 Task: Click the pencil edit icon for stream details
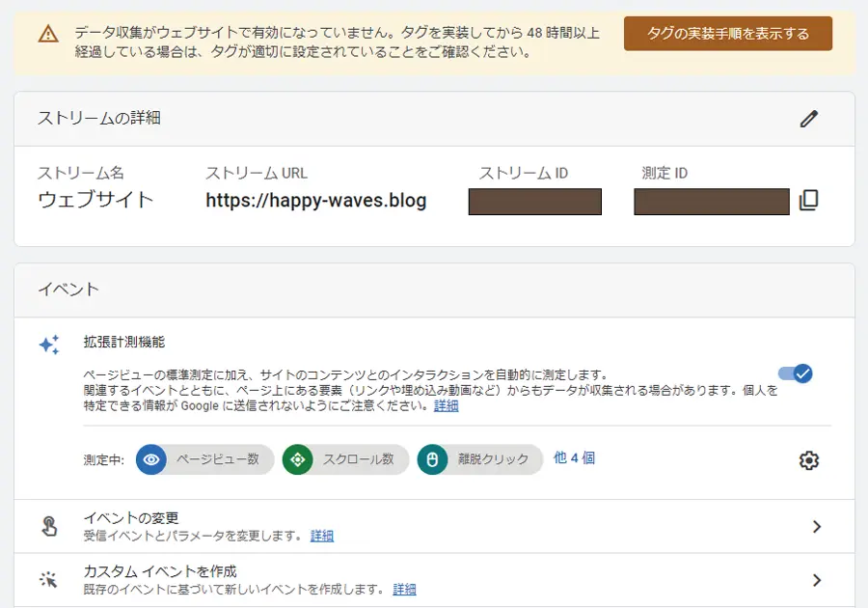point(808,119)
